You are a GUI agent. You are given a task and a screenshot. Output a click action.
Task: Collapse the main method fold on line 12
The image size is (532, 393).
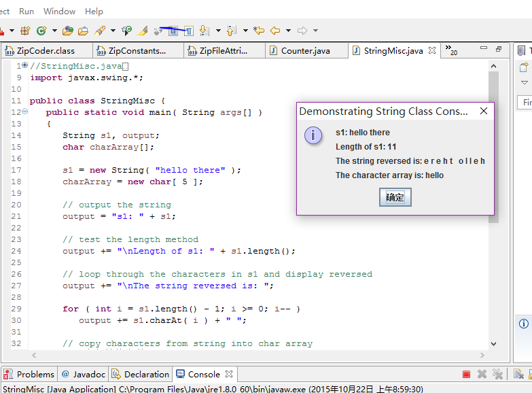coord(24,111)
